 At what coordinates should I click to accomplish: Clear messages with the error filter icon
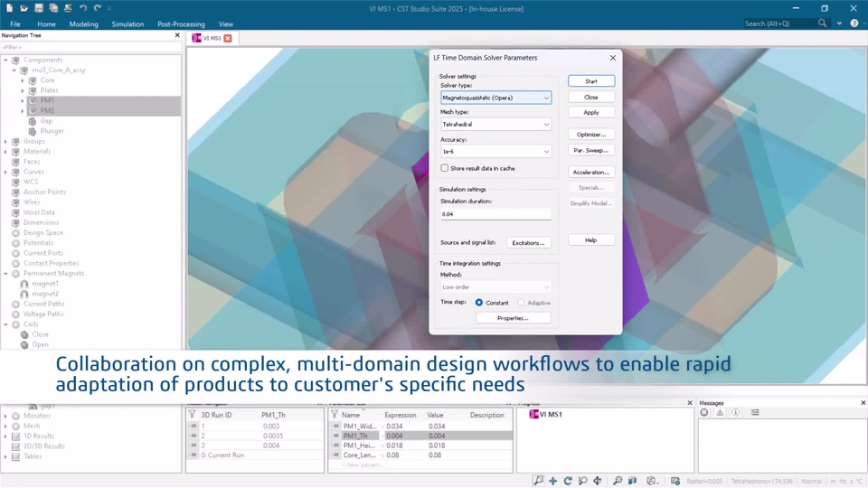click(x=704, y=413)
